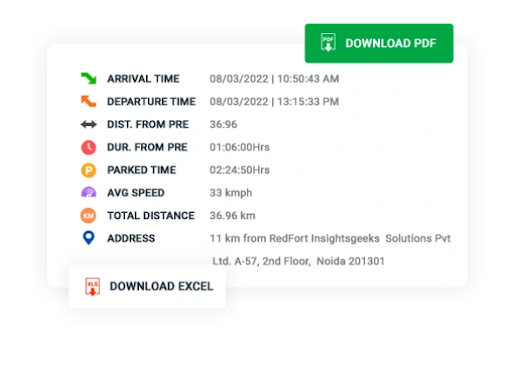Viewport: 512px width, 373px height.
Task: Select the ARRIVAL TIME label
Action: (x=143, y=79)
